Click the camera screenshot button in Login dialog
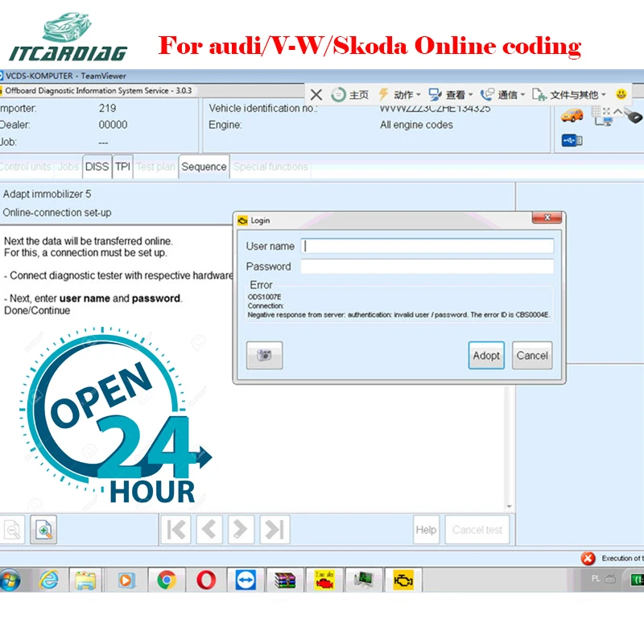This screenshot has width=644, height=644. pos(265,355)
